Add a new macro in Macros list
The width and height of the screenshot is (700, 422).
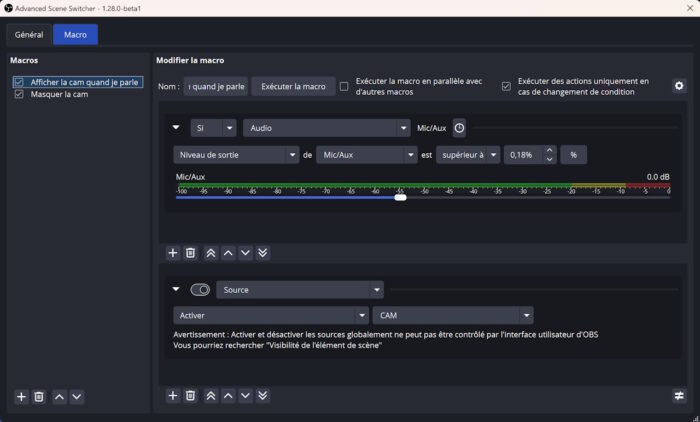click(x=21, y=397)
